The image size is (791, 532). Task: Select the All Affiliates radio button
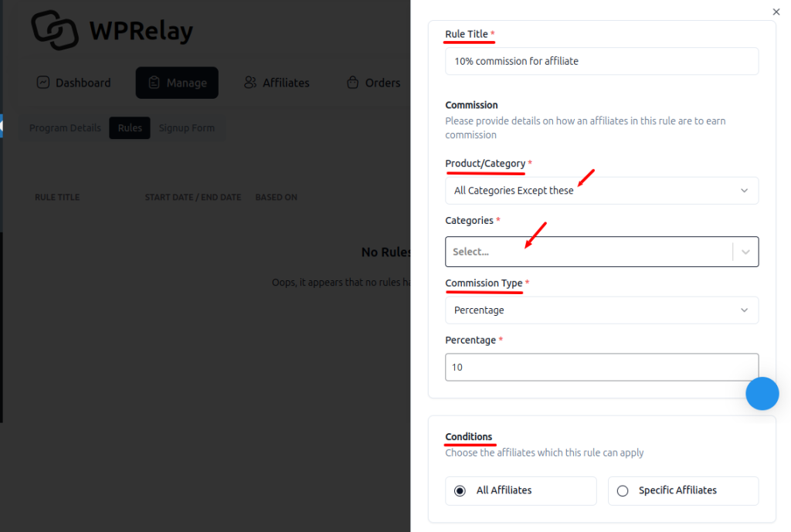(459, 490)
